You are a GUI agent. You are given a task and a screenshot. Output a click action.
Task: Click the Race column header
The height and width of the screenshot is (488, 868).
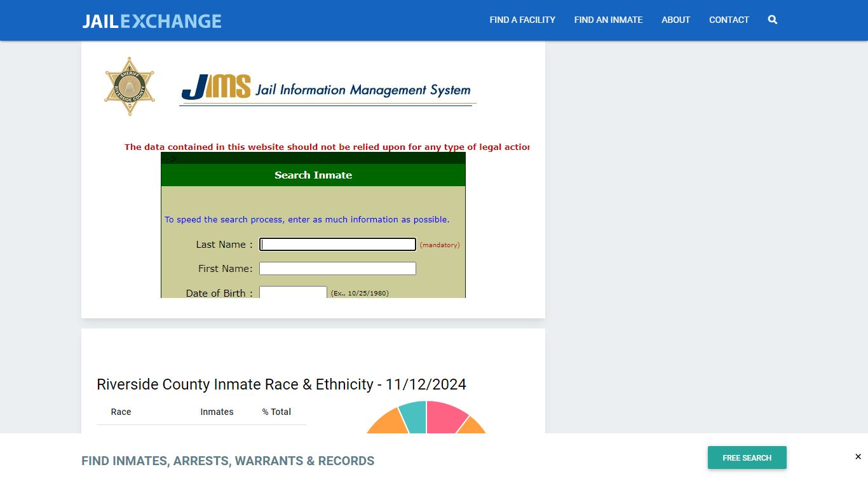(121, 412)
